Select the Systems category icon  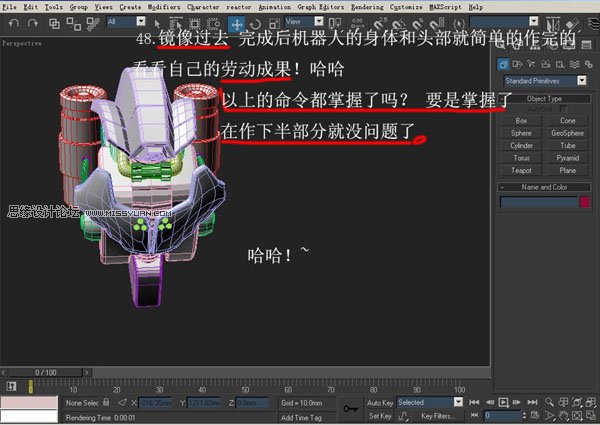pos(589,64)
